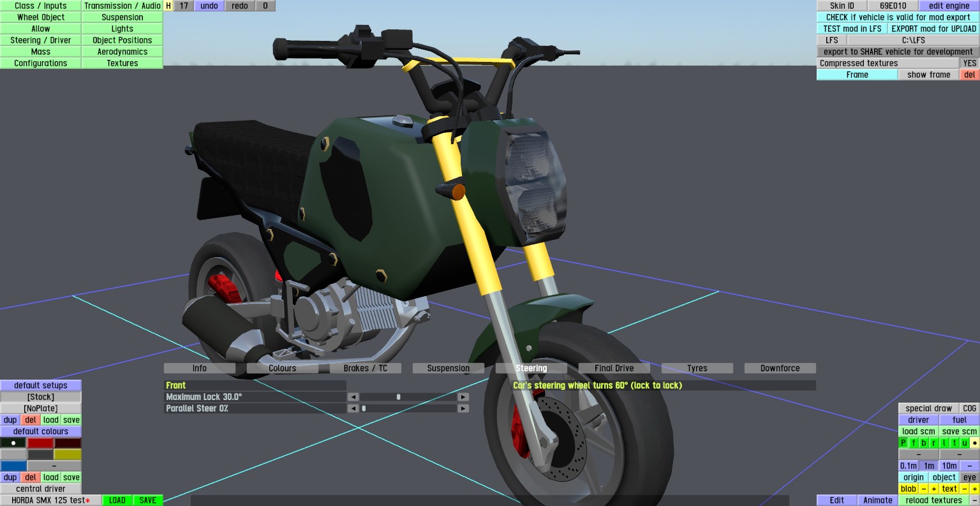Viewport: 980px width, 506px height.
Task: Increase blob size with its plus button
Action: (x=934, y=489)
